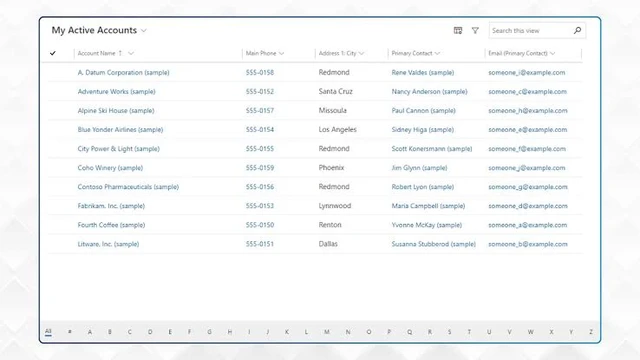The height and width of the screenshot is (360, 640).
Task: Open contact Yvonne McKay (sample)
Action: click(x=427, y=225)
